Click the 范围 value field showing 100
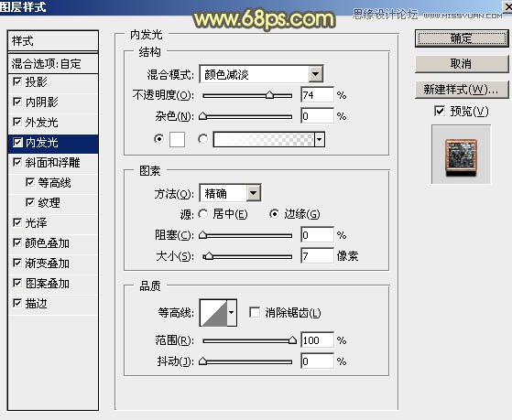Image resolution: width=512 pixels, height=420 pixels. (318, 340)
